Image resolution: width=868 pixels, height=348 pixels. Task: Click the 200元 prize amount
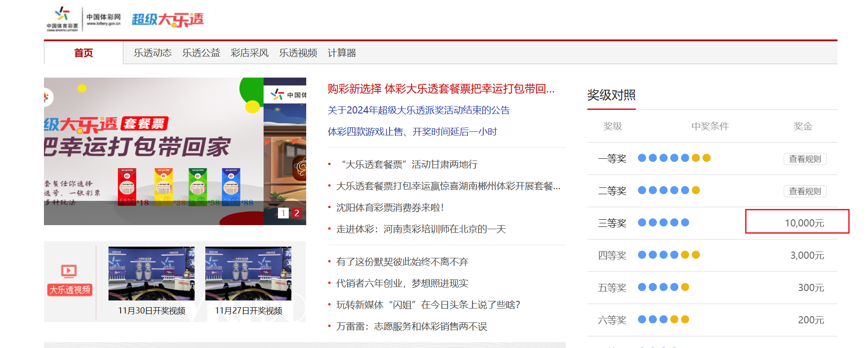tap(811, 320)
